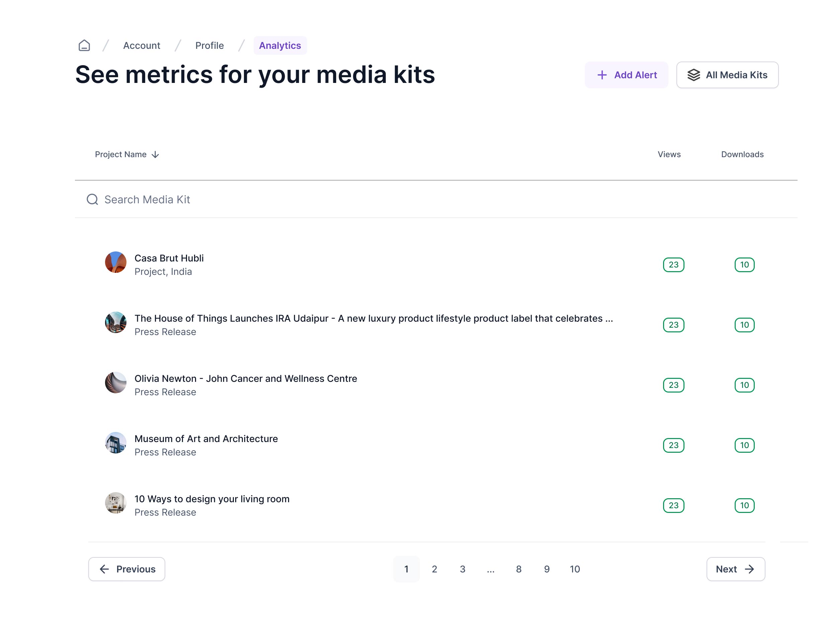Open the Casa Brut Hubli thumbnail
The height and width of the screenshot is (644, 827).
(x=115, y=262)
